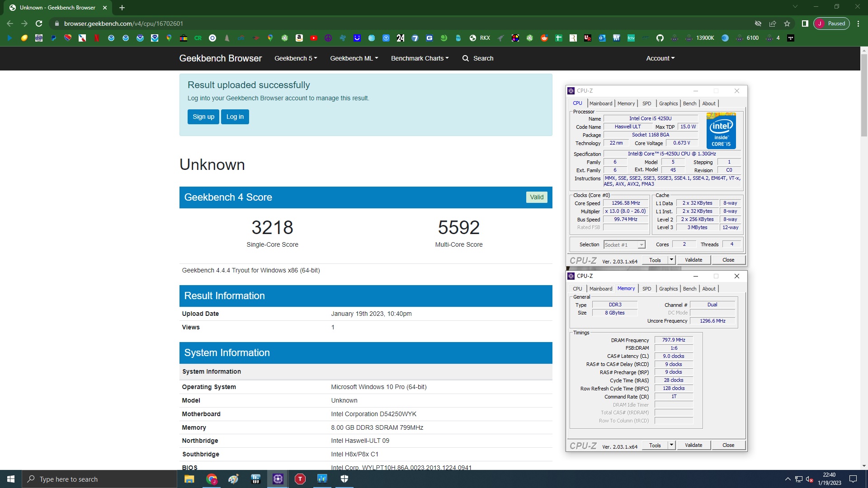Open Chrome three-dot menu
The image size is (868, 488).
pos(858,23)
